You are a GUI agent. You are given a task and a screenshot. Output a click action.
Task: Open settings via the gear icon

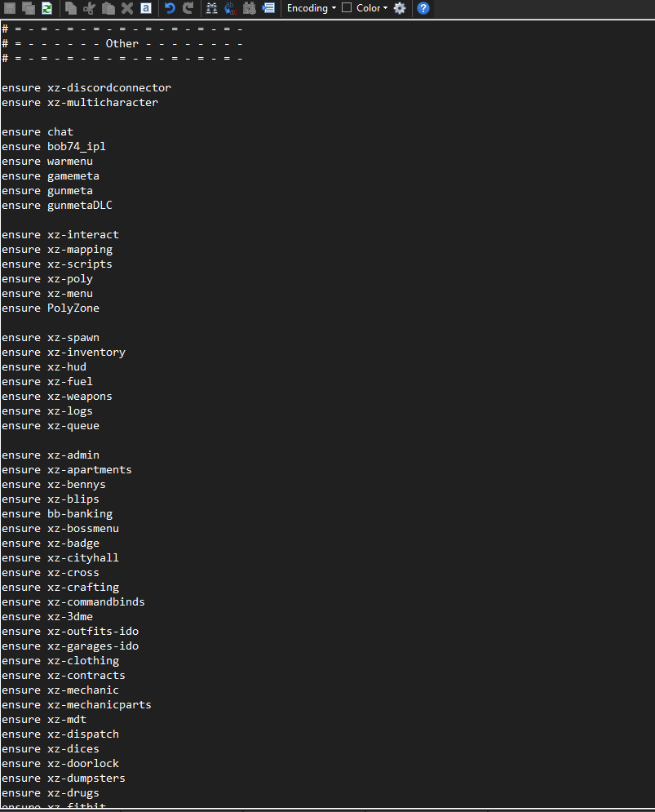coord(400,8)
